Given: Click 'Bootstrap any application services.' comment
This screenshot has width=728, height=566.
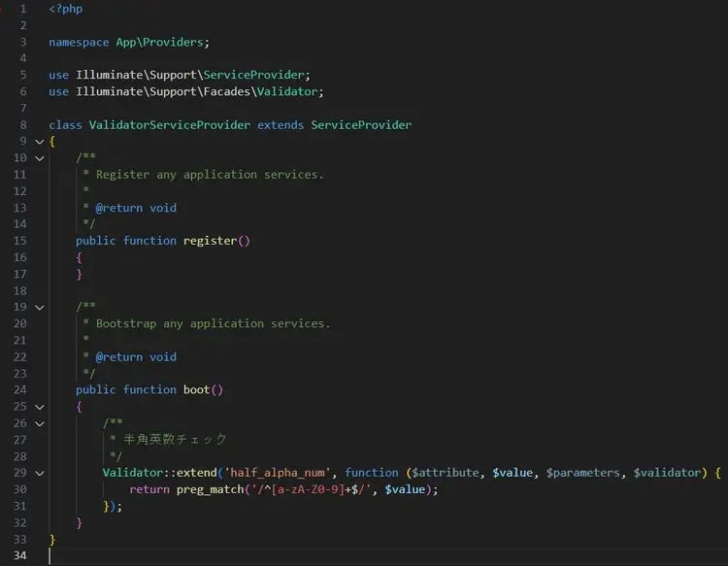Looking at the screenshot, I should [x=214, y=323].
